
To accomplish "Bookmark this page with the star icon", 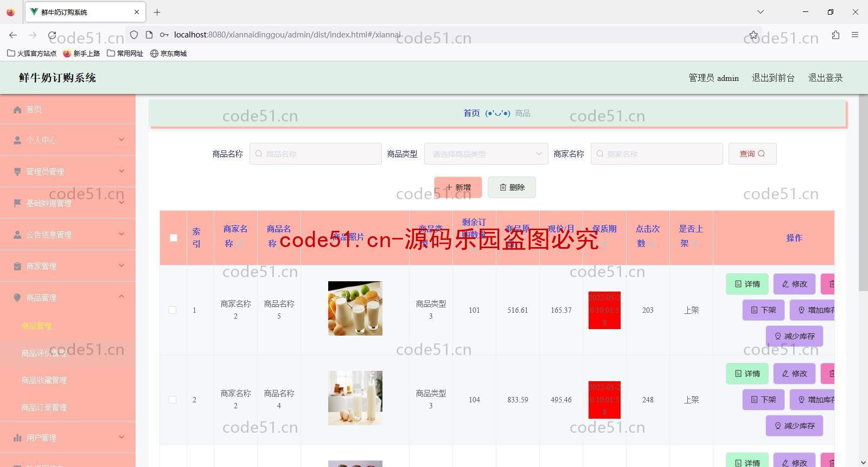I will pos(754,35).
